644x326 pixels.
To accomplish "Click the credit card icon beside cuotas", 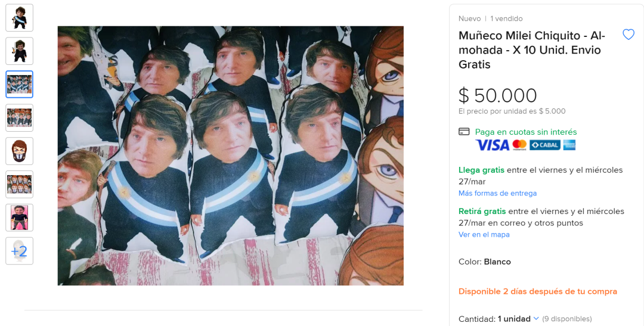I will 464,132.
